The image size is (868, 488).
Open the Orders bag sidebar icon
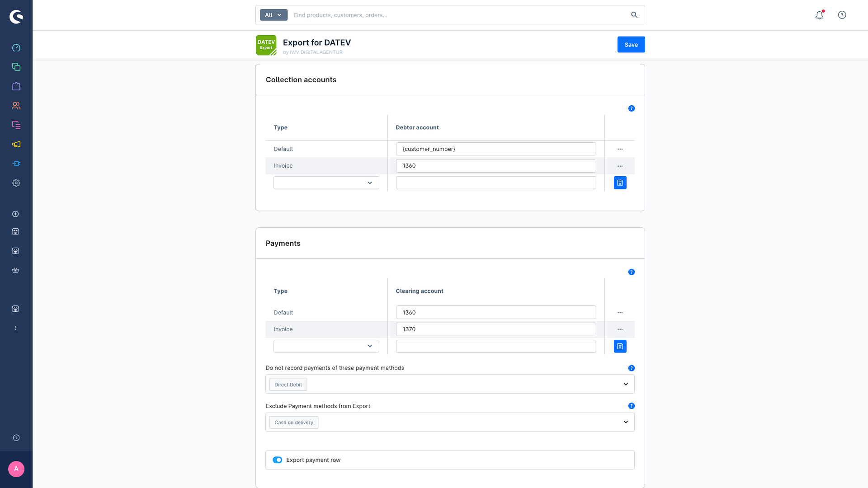(x=16, y=86)
